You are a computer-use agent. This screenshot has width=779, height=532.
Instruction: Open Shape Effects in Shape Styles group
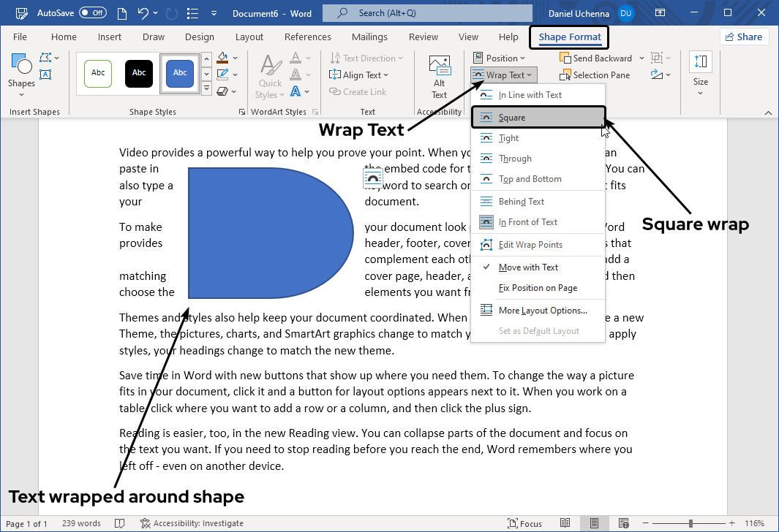coord(224,91)
